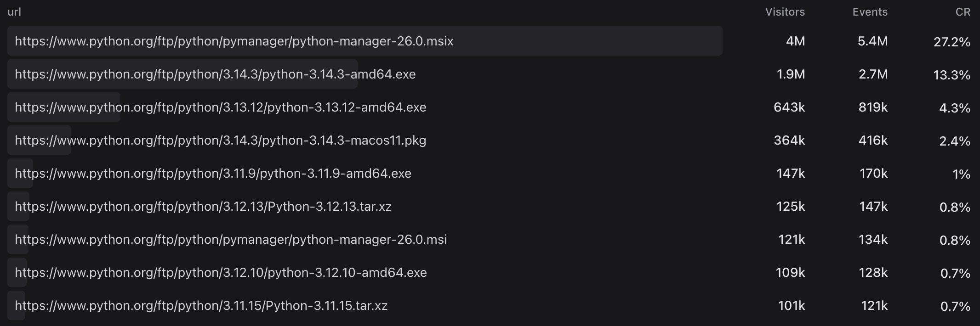Click the python-3.11.9-amd64.exe URL
980x326 pixels.
pos(213,174)
